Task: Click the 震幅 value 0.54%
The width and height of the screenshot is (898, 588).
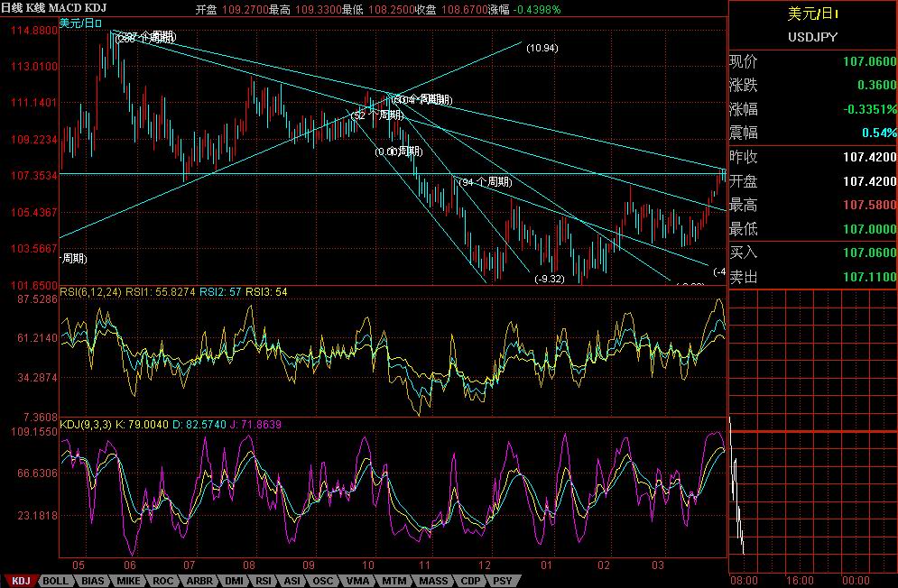Action: [879, 133]
